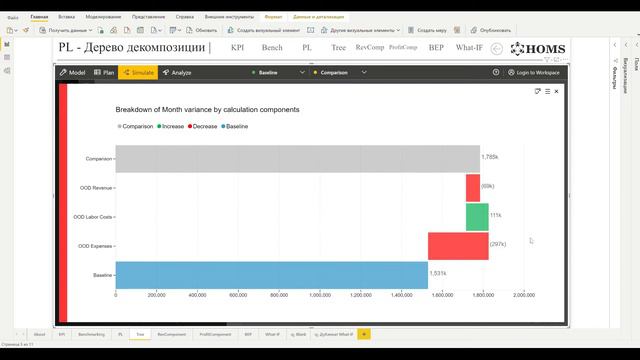Click the page tabs scroll-left arrow
Screen dimensions: 640x360
point(17,334)
